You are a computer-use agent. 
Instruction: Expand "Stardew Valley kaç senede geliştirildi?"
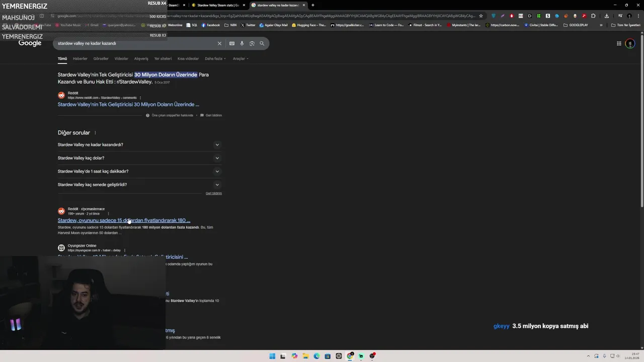tap(139, 185)
